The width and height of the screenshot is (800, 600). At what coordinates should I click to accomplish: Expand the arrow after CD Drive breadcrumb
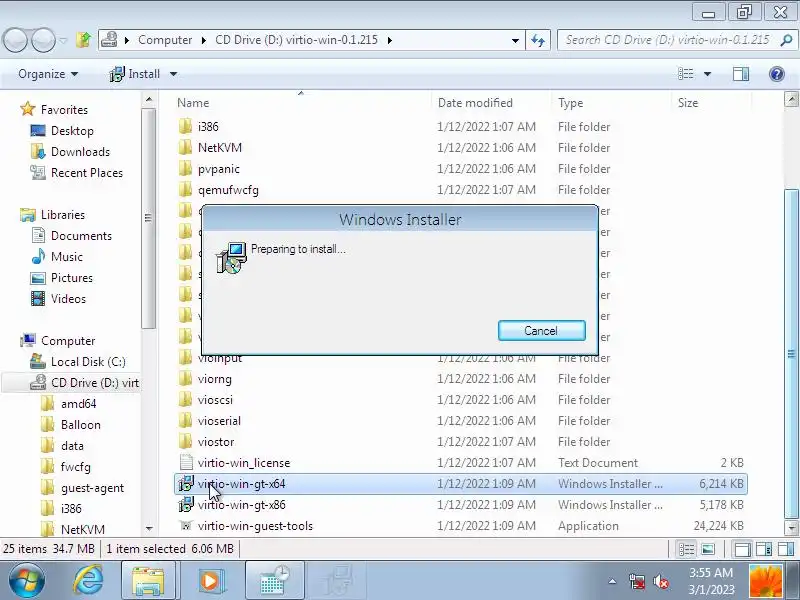(x=390, y=40)
